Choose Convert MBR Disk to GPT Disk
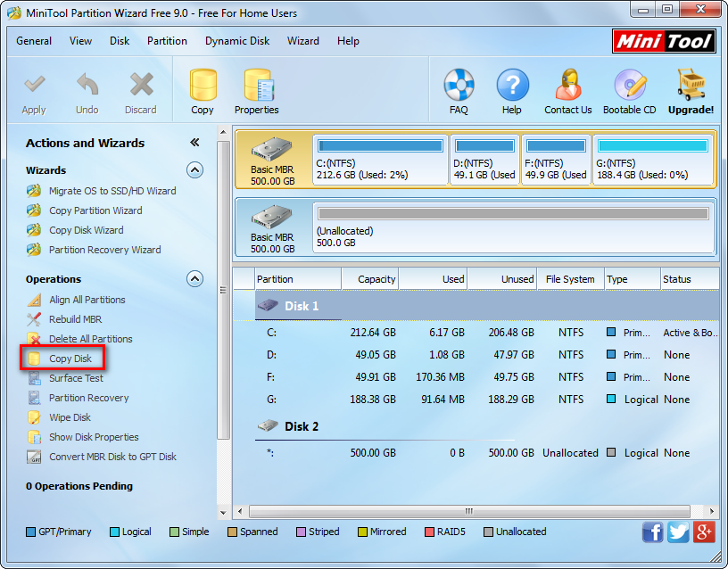728x569 pixels. click(x=112, y=457)
